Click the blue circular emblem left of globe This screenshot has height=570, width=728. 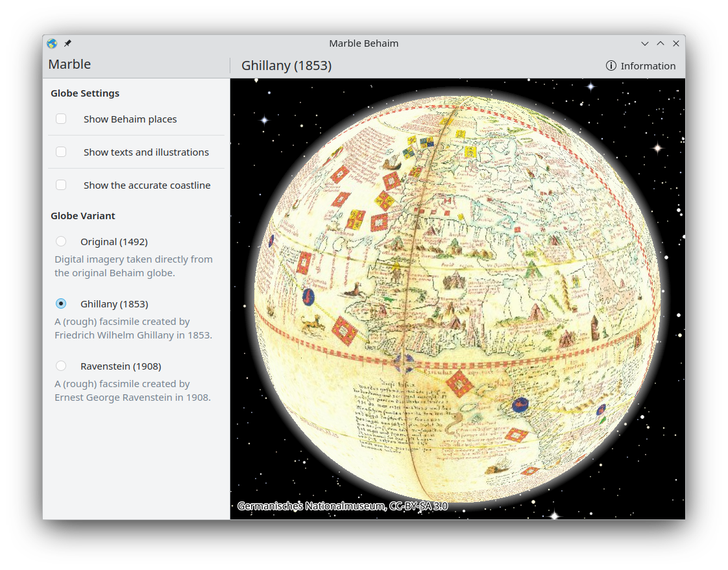(x=308, y=297)
